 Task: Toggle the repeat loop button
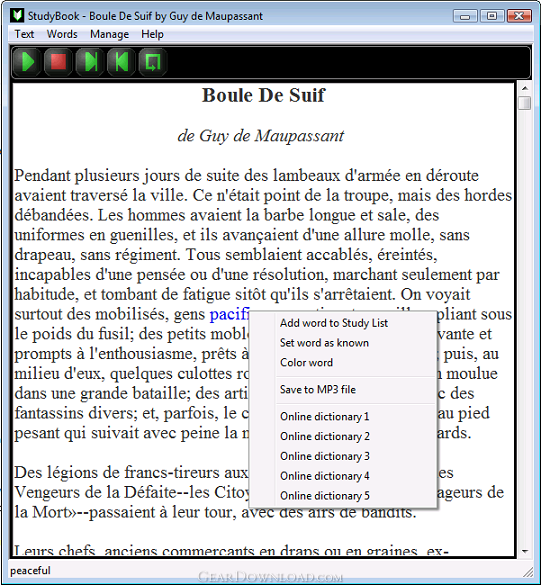tap(153, 62)
